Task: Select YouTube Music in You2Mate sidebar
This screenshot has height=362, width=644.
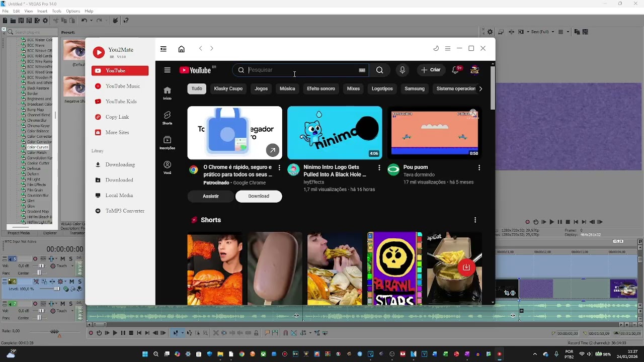Action: coord(120,86)
